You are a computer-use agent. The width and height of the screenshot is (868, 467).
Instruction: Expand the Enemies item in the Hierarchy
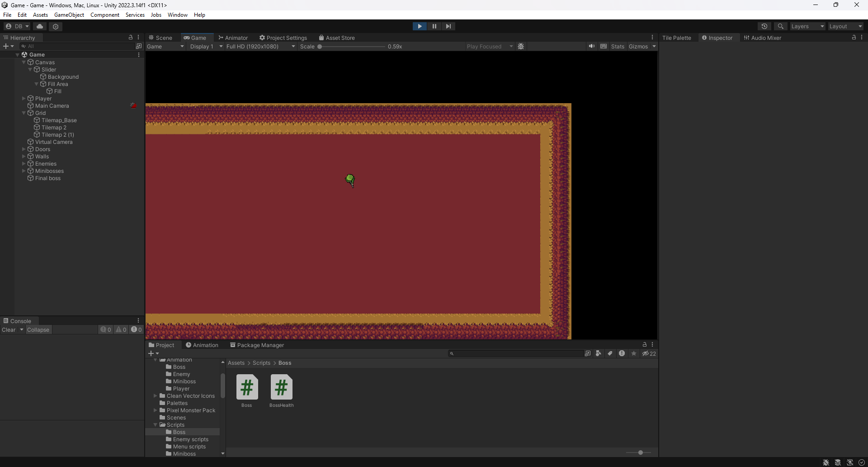pos(24,163)
